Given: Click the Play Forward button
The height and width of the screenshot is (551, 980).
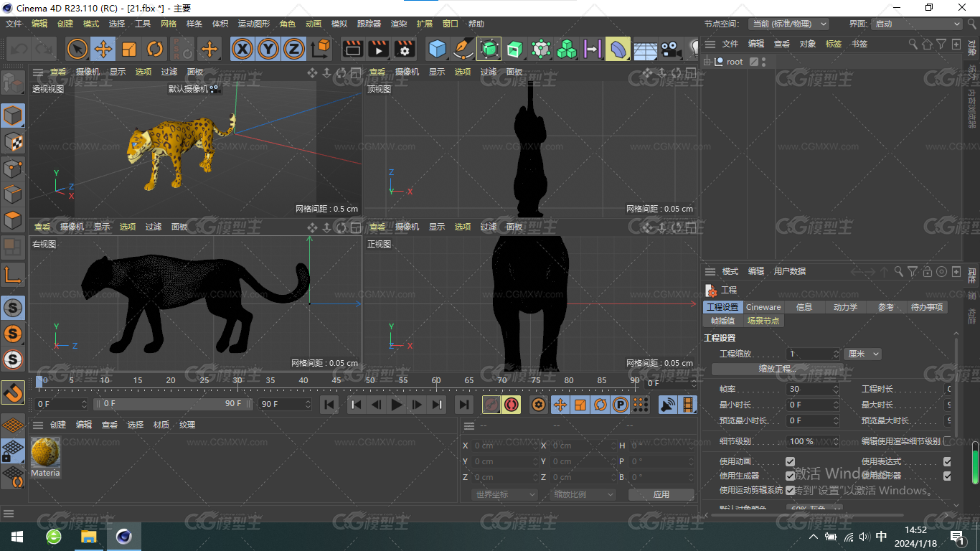Looking at the screenshot, I should (x=397, y=405).
